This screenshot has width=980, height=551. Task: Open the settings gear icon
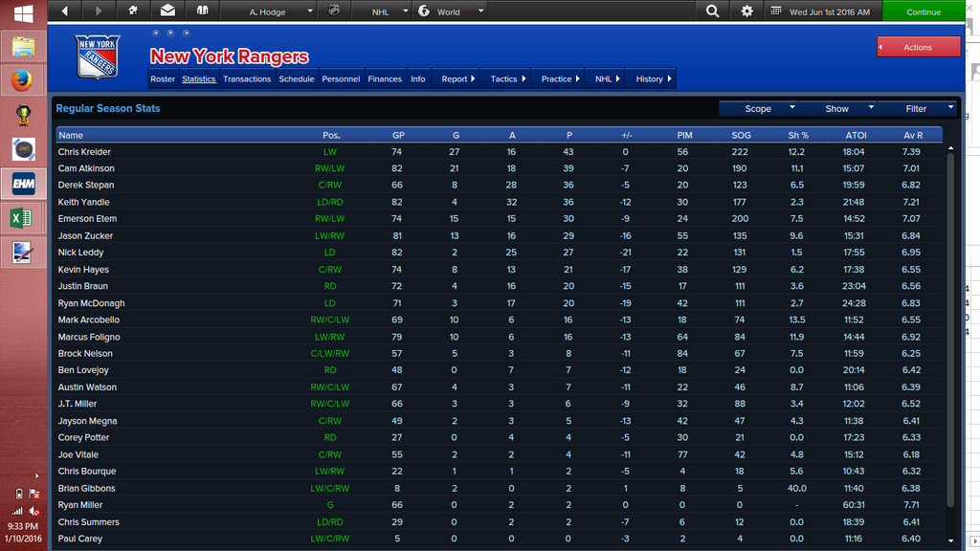click(746, 11)
